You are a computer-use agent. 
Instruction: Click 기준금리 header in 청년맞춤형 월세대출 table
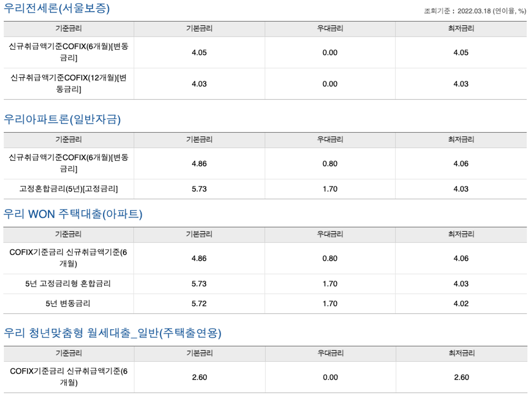click(x=69, y=353)
